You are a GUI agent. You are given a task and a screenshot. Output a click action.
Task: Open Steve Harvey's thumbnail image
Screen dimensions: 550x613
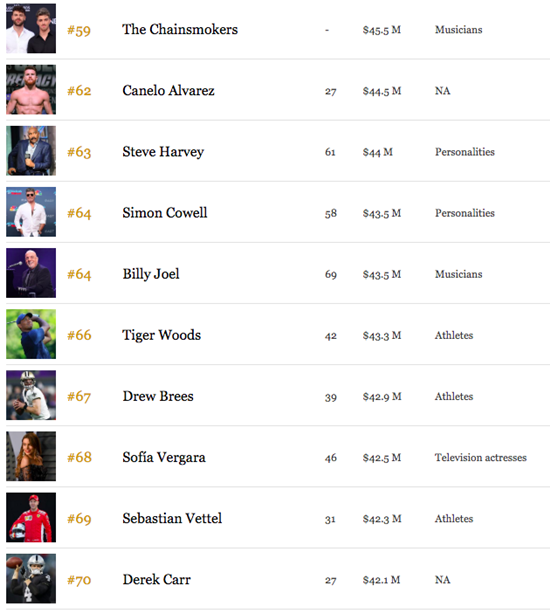31,151
